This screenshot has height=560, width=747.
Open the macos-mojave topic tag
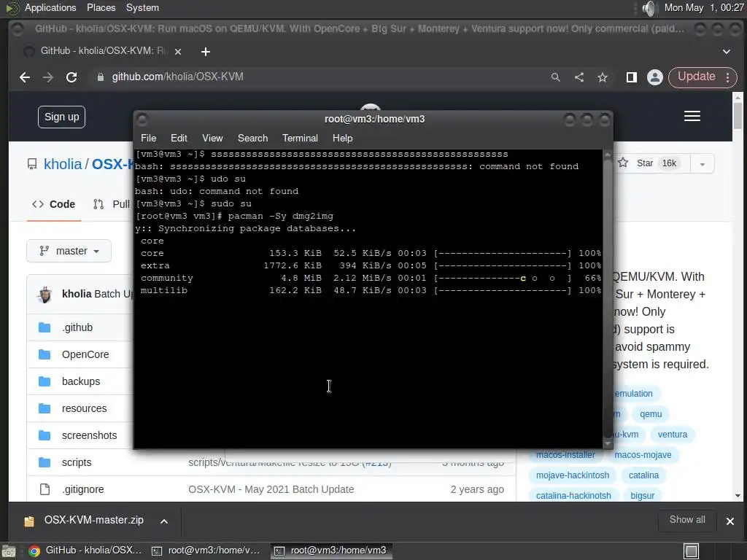pos(643,455)
